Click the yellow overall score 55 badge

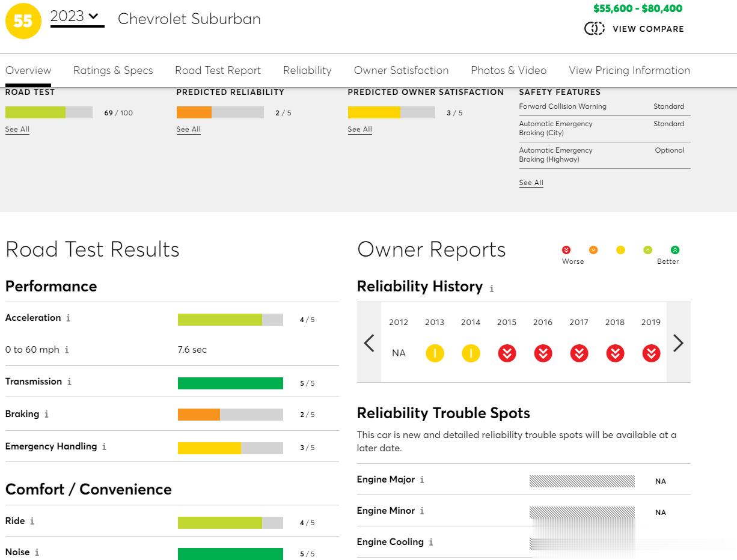23,21
